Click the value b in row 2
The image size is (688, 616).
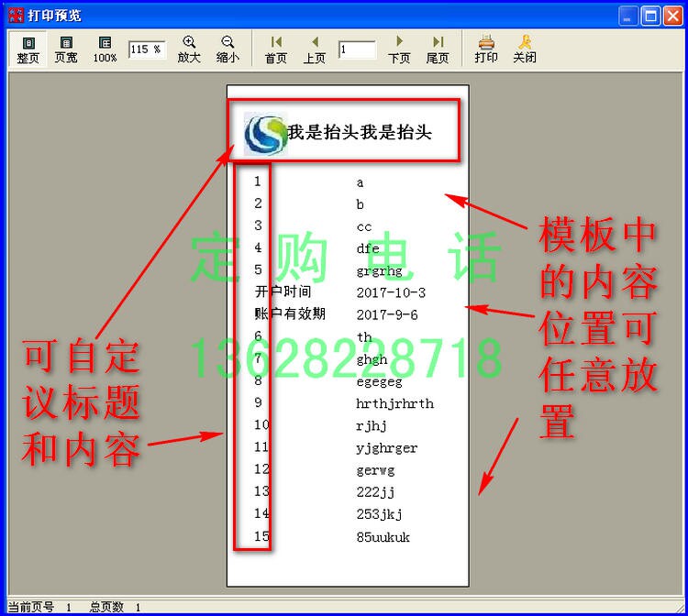[360, 204]
